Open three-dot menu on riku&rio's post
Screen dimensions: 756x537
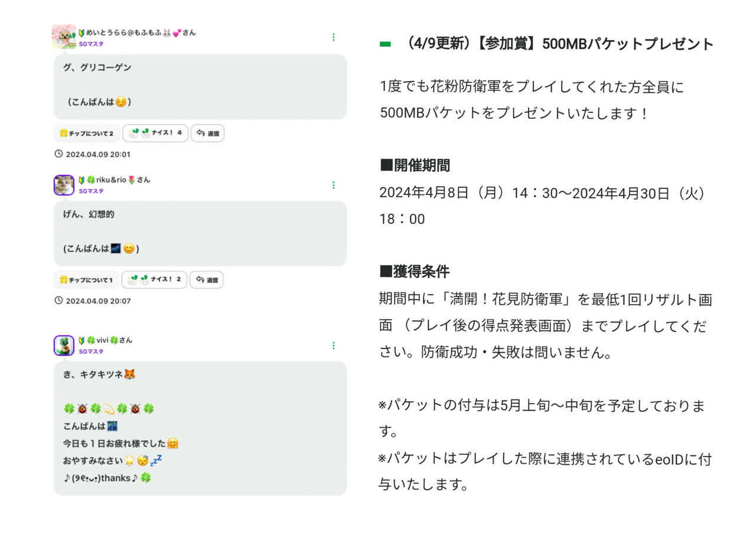[x=334, y=185]
